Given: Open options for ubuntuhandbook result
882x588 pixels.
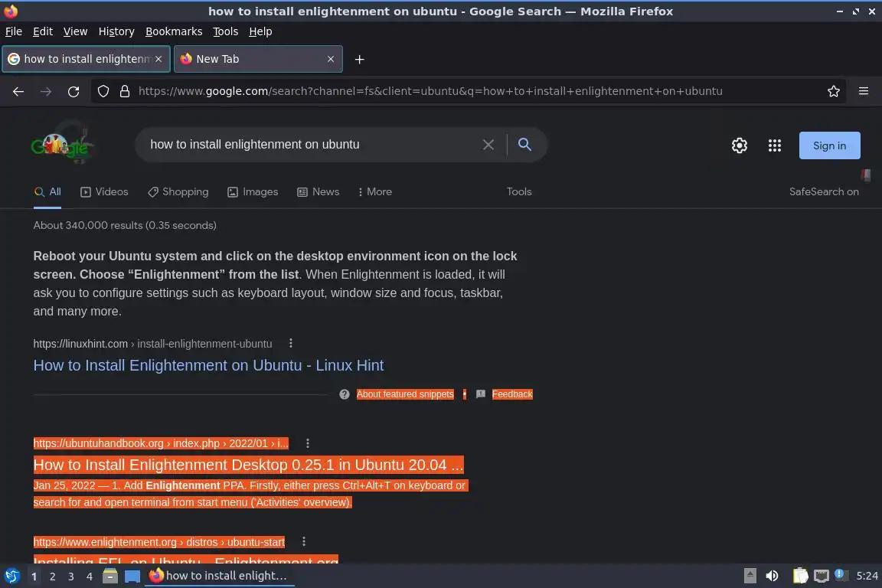Looking at the screenshot, I should [307, 443].
